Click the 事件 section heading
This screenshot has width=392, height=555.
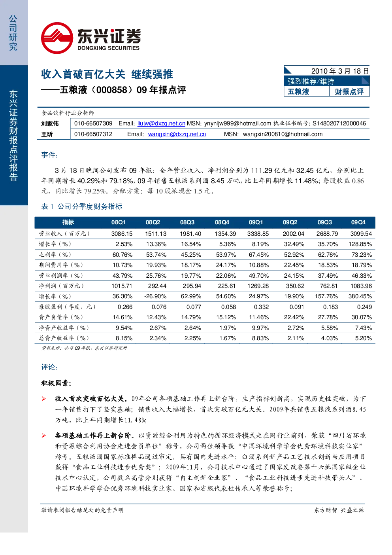pyautogui.click(x=50, y=155)
